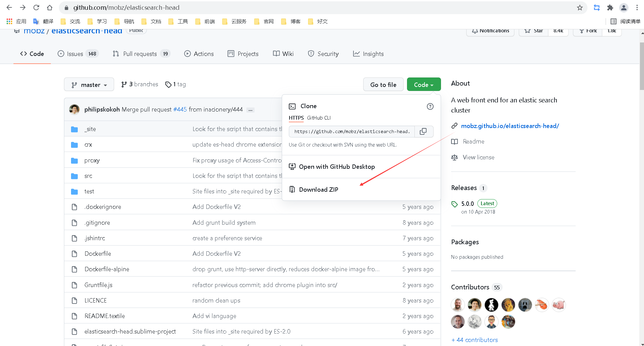Open the mobz.github.io/elasticsearch-head link

(x=510, y=126)
